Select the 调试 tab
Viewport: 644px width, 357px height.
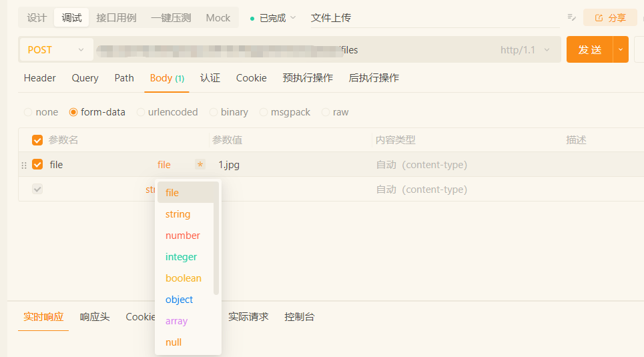(x=71, y=18)
